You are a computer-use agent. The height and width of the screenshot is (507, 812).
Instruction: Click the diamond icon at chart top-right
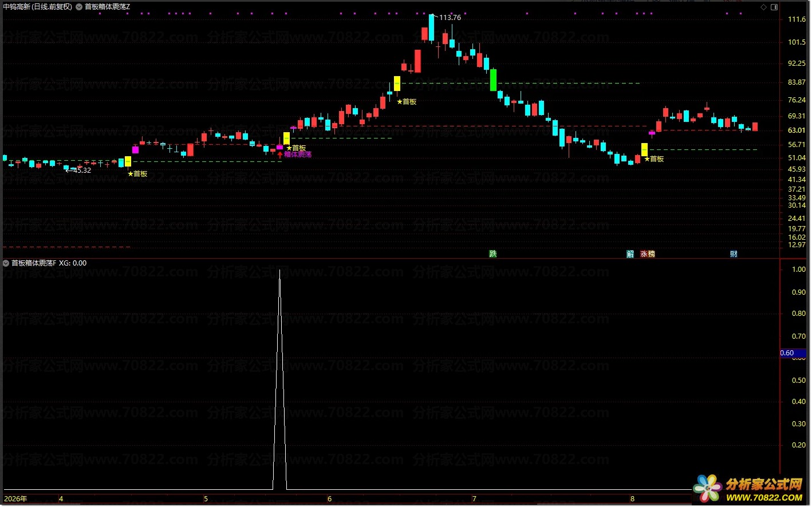click(x=763, y=7)
